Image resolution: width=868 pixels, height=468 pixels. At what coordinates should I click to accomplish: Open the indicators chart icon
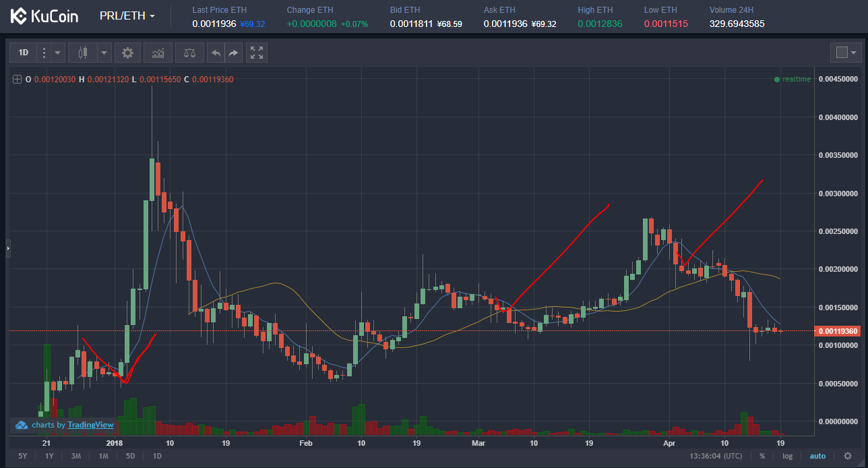tap(158, 53)
